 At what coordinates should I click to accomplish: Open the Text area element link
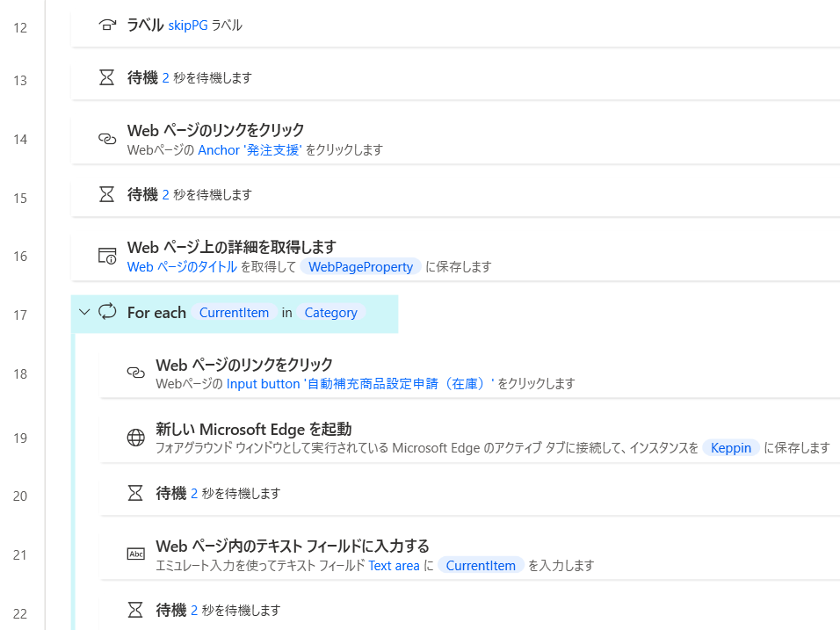tap(394, 566)
